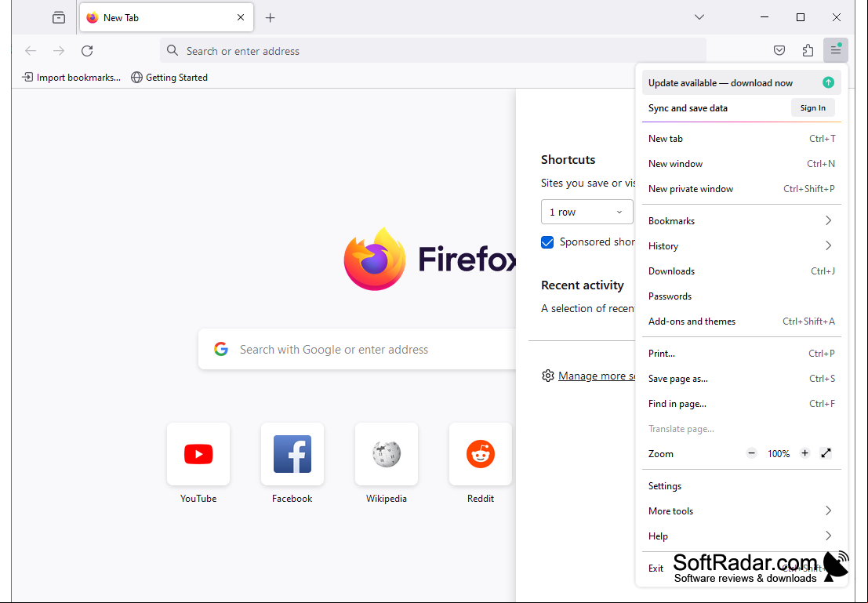Expand the Bookmarks submenu
The height and width of the screenshot is (603, 868).
(741, 220)
